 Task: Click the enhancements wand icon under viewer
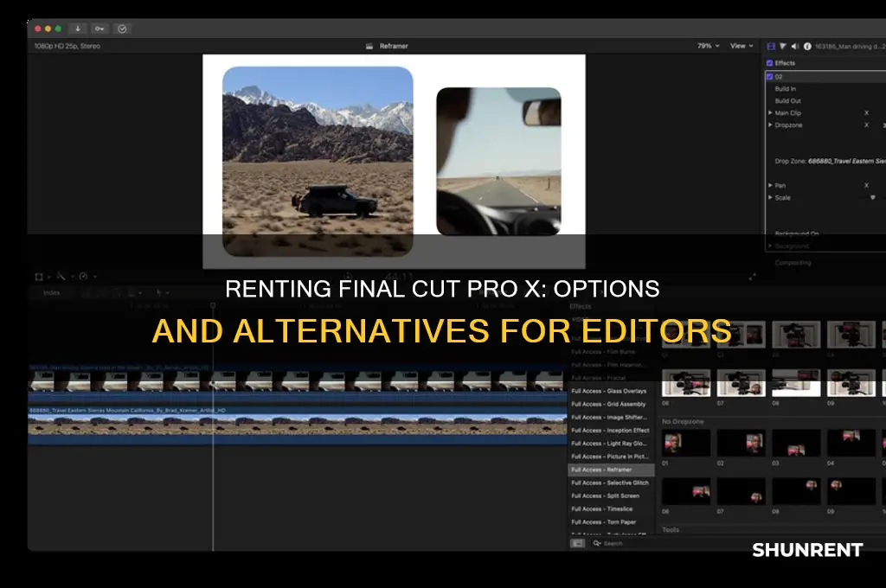tap(61, 276)
